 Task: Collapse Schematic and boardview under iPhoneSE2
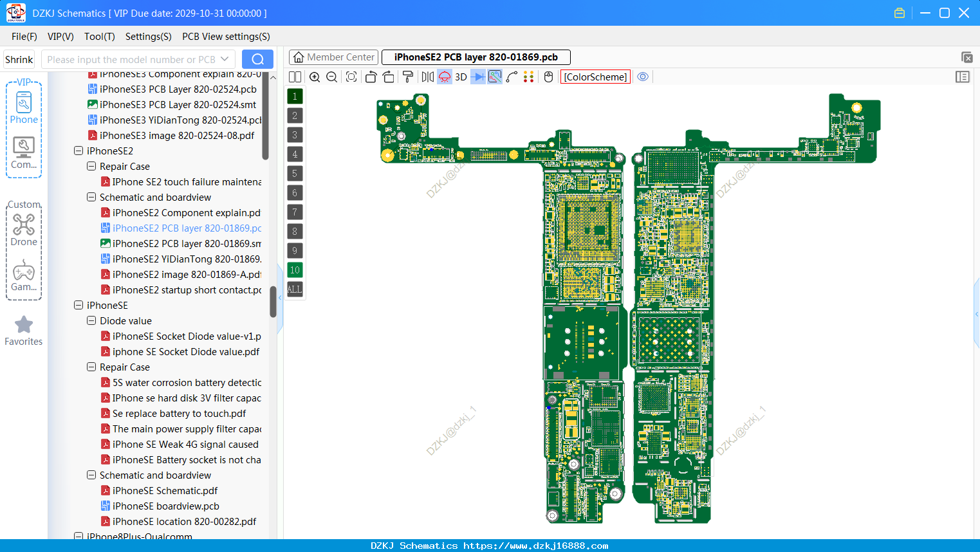(x=91, y=197)
